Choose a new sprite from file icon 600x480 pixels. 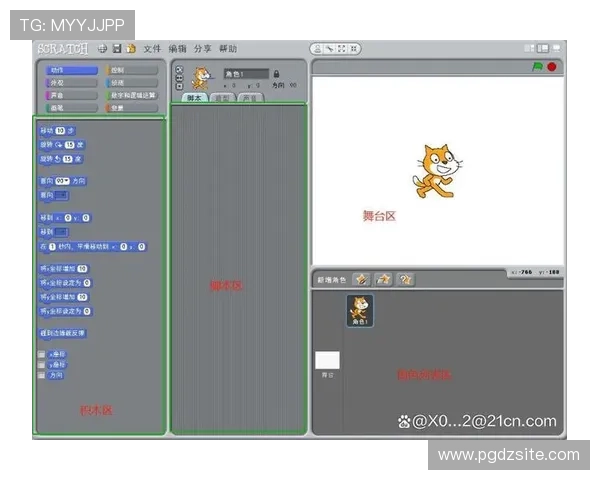[383, 279]
